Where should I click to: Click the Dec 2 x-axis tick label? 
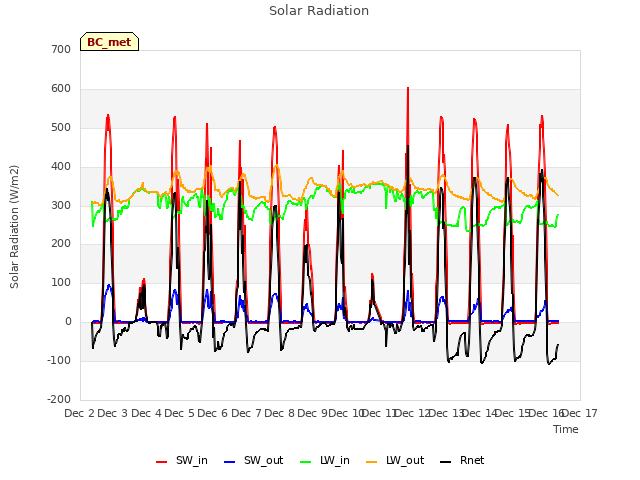coord(80,413)
